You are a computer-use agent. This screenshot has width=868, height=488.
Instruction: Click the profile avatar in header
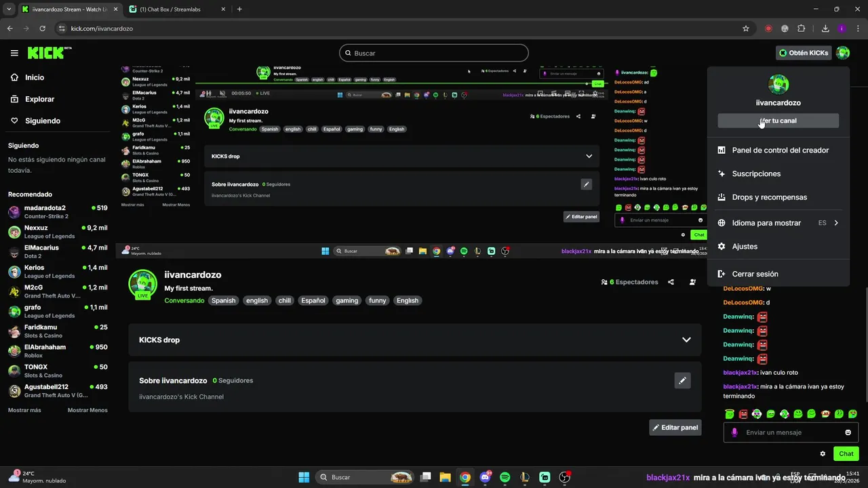[x=843, y=53]
